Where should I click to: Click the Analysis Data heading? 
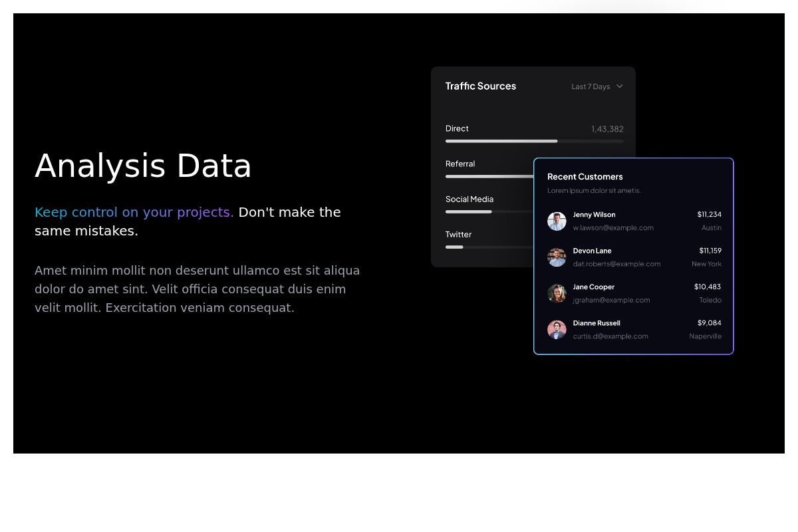[x=143, y=166]
